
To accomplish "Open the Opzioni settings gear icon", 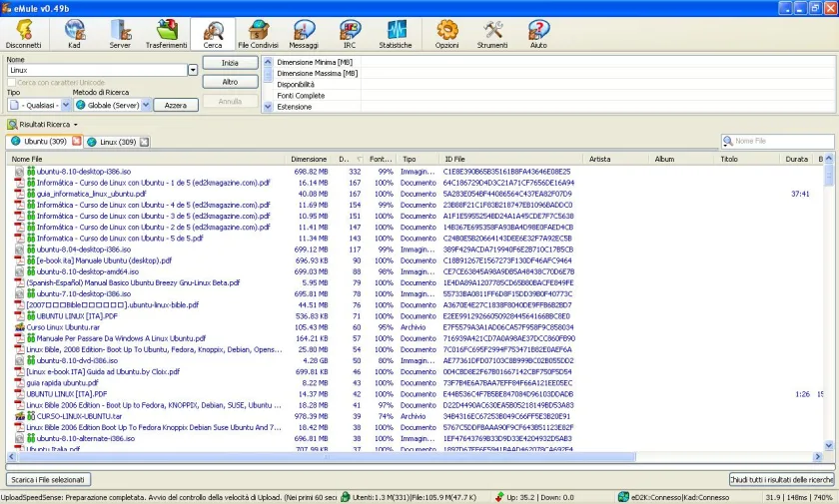I will tap(446, 34).
